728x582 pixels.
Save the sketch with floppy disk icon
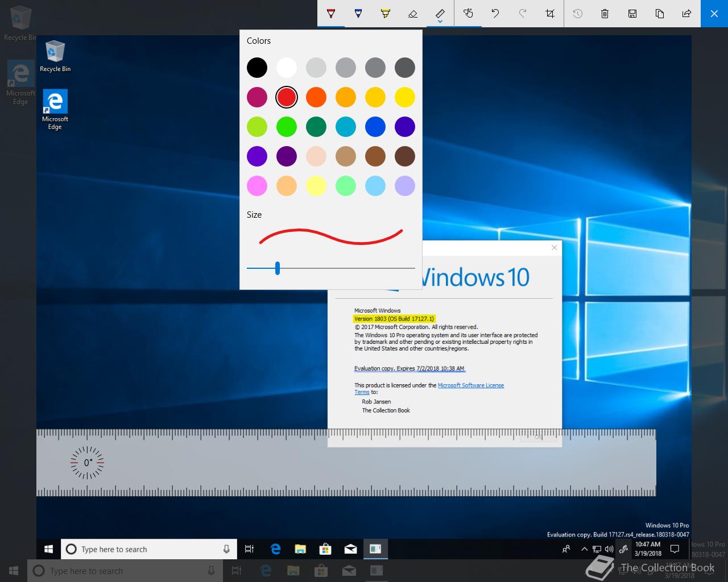(632, 13)
